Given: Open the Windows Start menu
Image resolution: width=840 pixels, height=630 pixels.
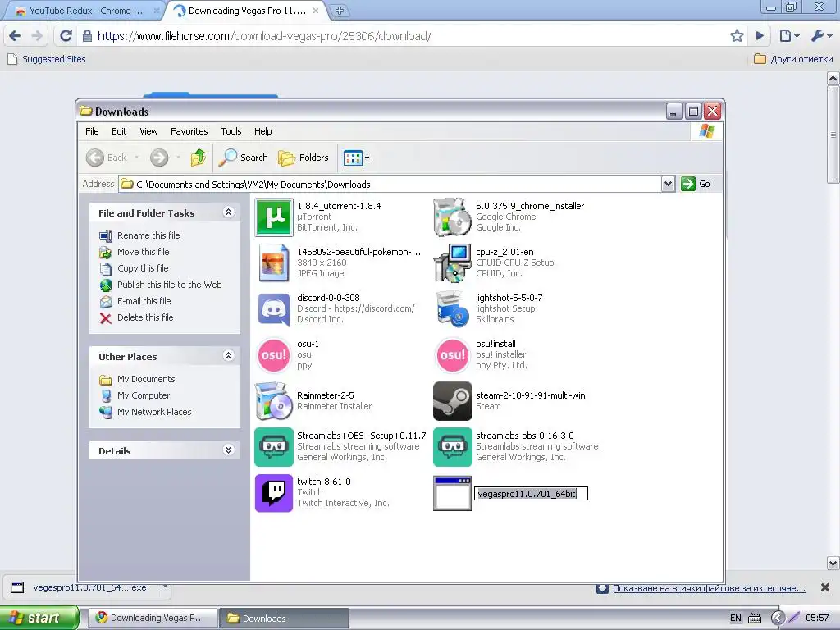Looking at the screenshot, I should pyautogui.click(x=39, y=618).
